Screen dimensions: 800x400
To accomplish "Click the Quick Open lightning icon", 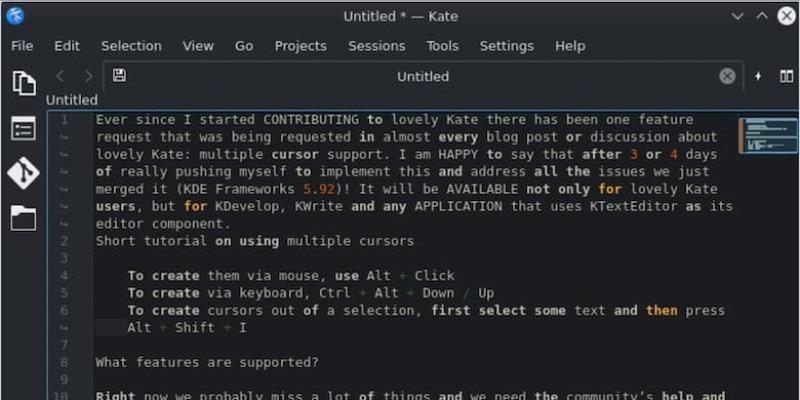I will point(758,76).
